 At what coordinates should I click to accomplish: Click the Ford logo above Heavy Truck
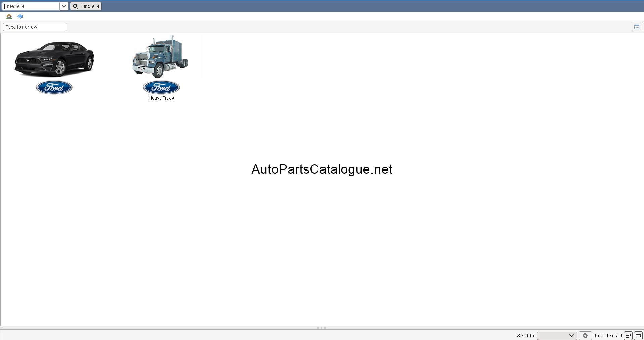161,88
